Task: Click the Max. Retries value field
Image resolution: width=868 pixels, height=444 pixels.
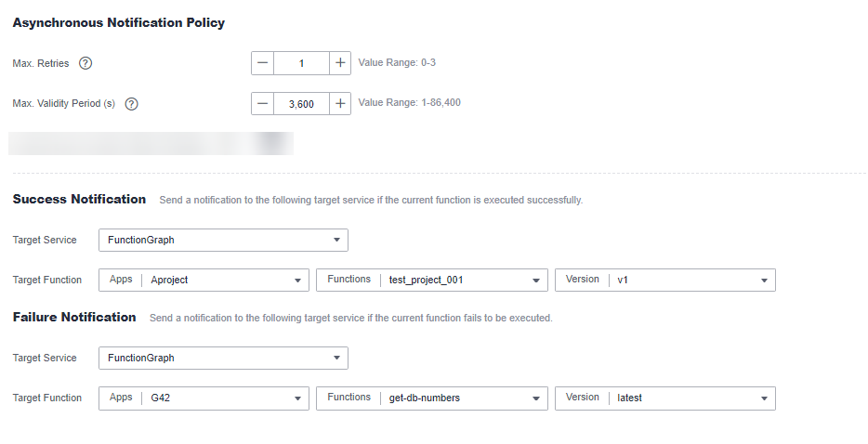Action: tap(302, 63)
